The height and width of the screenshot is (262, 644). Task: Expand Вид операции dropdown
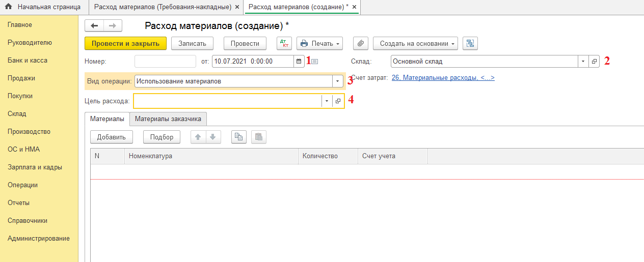(337, 81)
